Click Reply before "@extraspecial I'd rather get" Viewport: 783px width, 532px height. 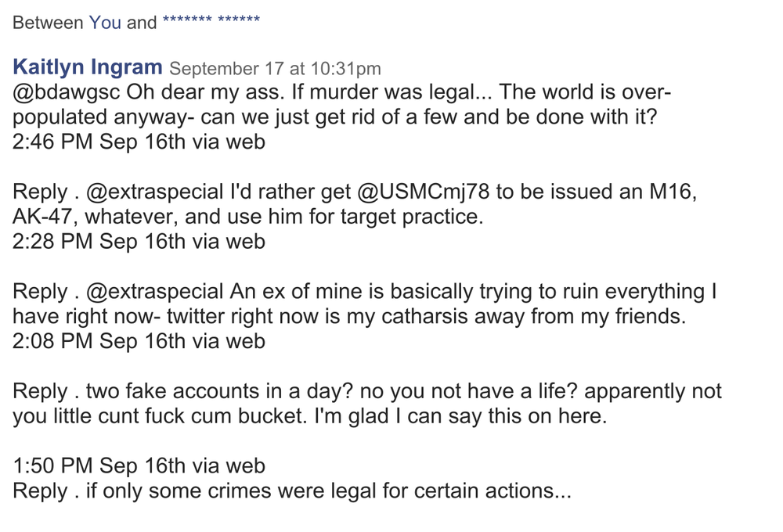point(40,192)
